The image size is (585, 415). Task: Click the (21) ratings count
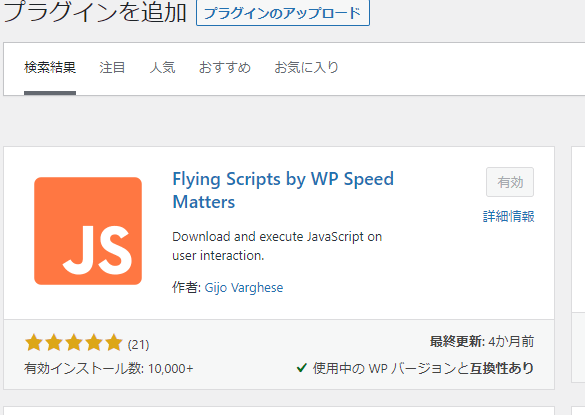coord(138,344)
